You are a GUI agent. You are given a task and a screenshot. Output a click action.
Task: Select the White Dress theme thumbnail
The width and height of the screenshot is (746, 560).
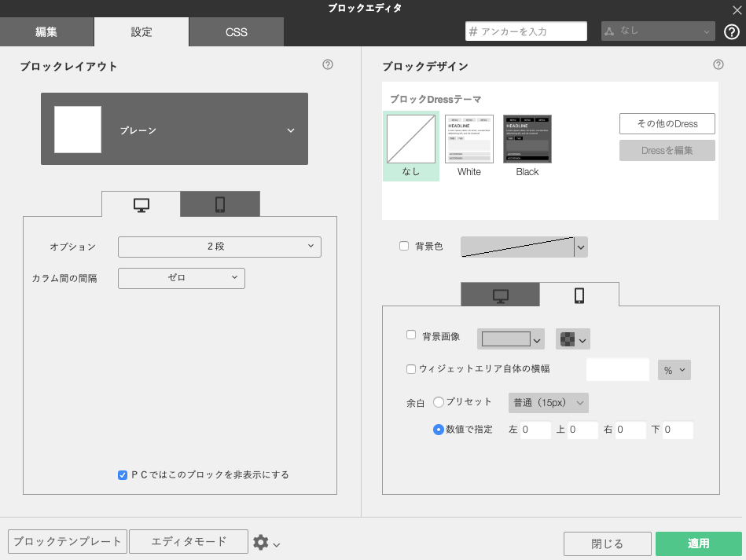pos(469,138)
